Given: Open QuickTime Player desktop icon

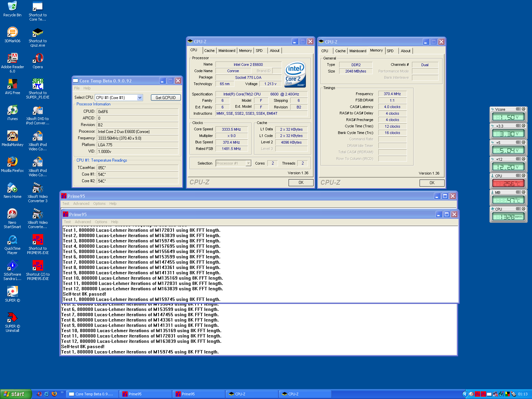Looking at the screenshot, I should 12,244.
